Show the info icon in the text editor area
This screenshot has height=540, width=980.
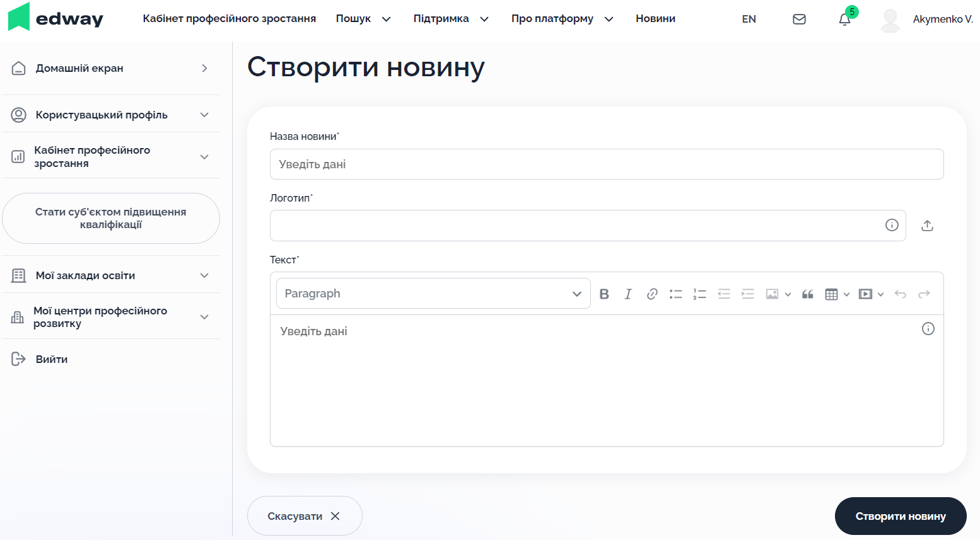pos(928,328)
